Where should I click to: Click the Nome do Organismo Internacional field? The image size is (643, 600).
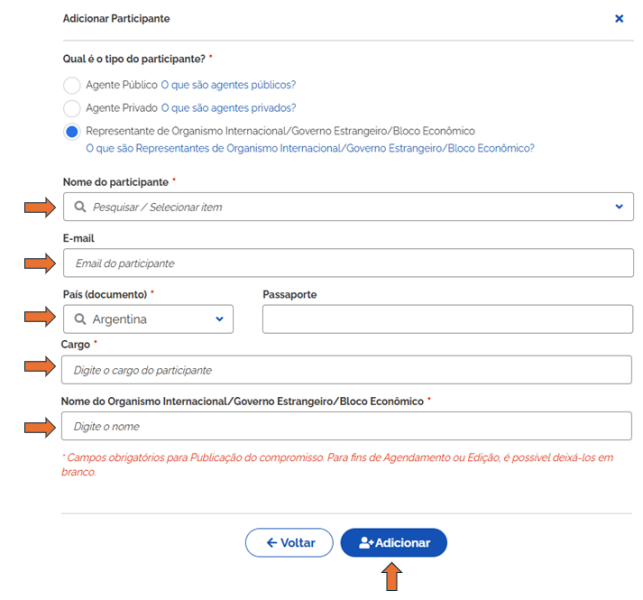[347, 426]
